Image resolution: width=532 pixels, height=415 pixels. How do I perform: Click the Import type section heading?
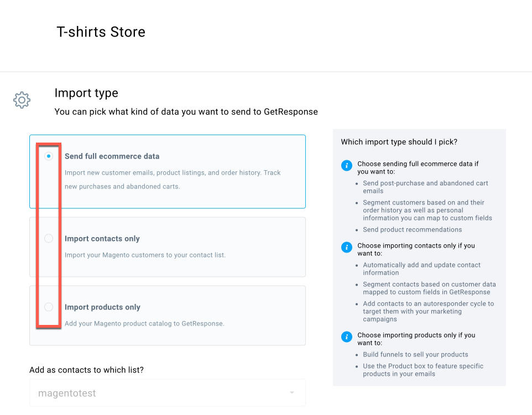pos(86,93)
